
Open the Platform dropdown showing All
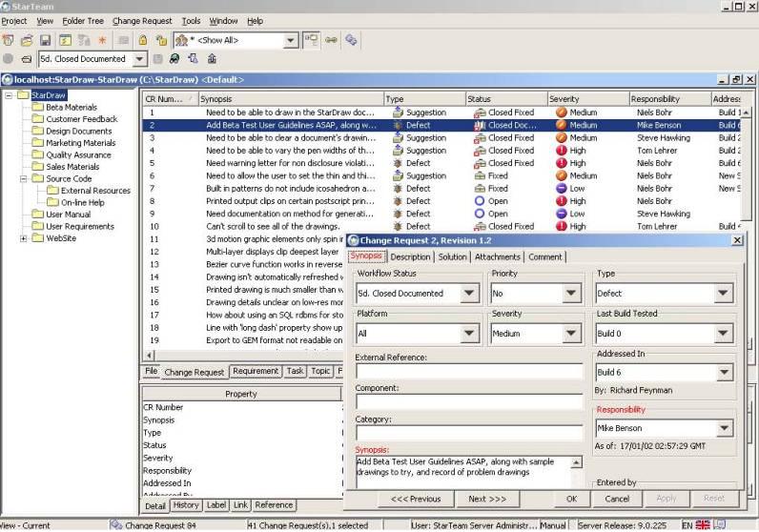[469, 333]
